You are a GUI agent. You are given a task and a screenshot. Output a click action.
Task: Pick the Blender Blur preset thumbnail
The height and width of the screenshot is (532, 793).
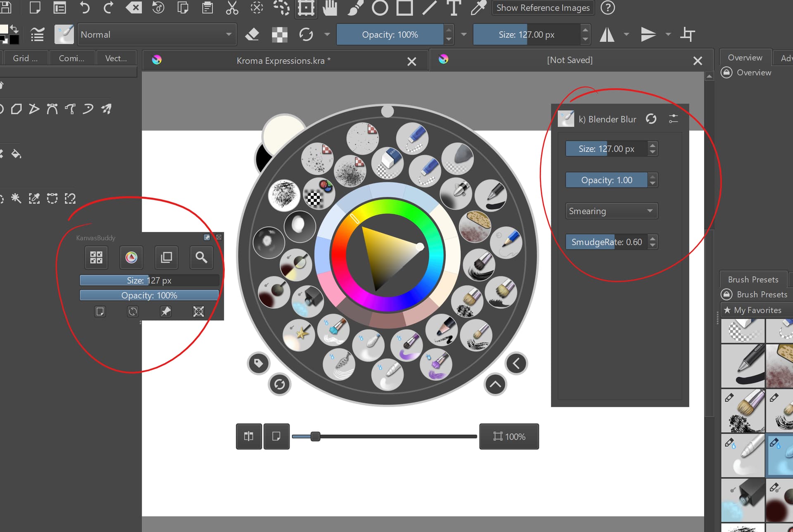[566, 119]
